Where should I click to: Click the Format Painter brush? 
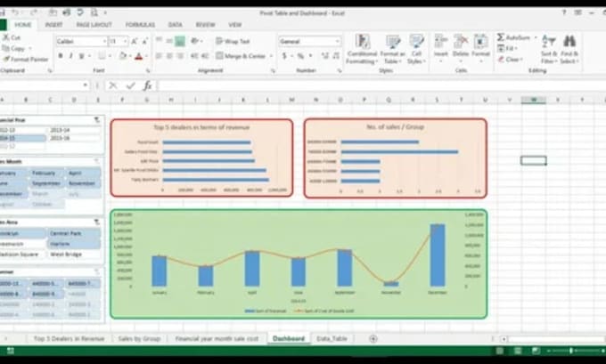click(6, 59)
